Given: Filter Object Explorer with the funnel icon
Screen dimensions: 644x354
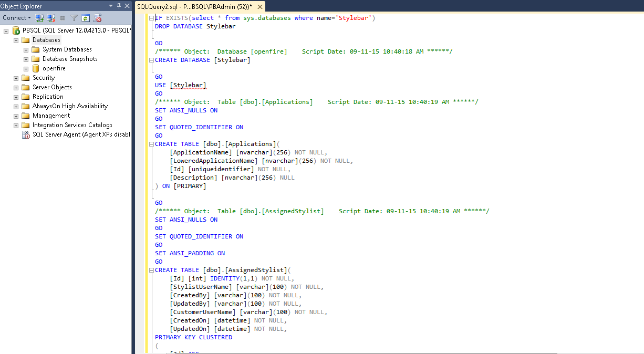Looking at the screenshot, I should click(74, 18).
